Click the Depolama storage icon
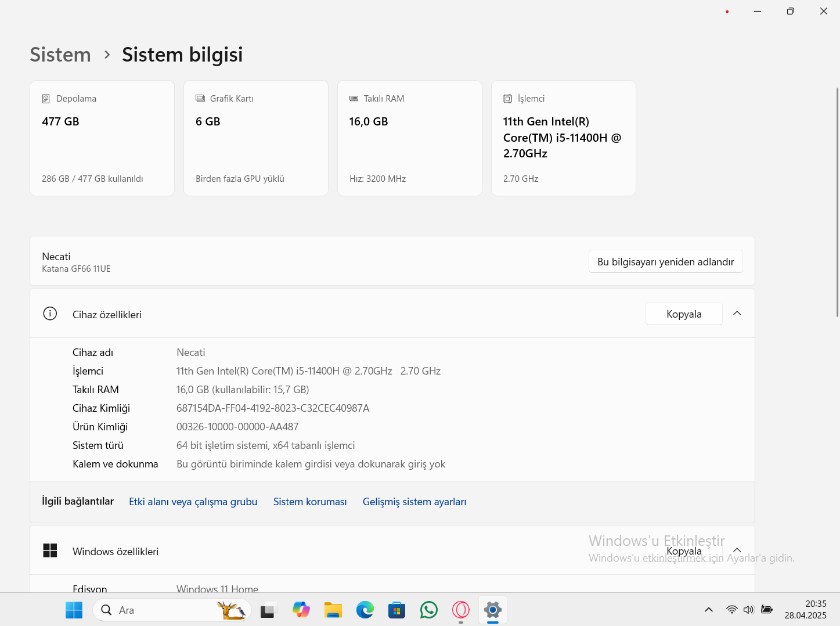The width and height of the screenshot is (840, 626). [x=46, y=99]
